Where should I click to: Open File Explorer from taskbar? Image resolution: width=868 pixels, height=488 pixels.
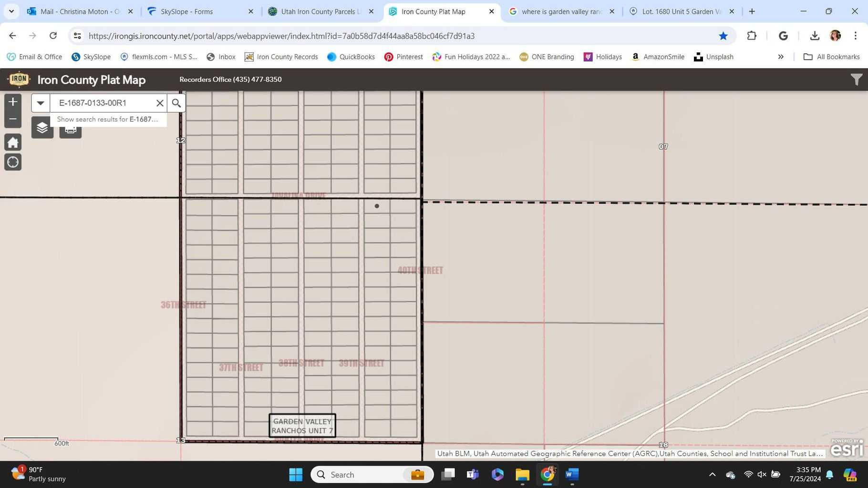click(522, 475)
